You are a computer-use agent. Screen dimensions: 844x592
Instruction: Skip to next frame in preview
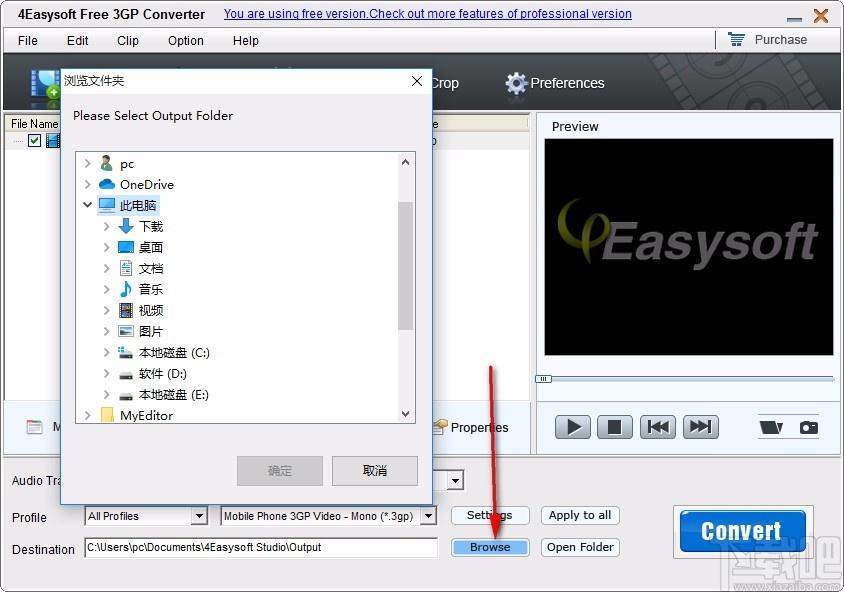(700, 427)
